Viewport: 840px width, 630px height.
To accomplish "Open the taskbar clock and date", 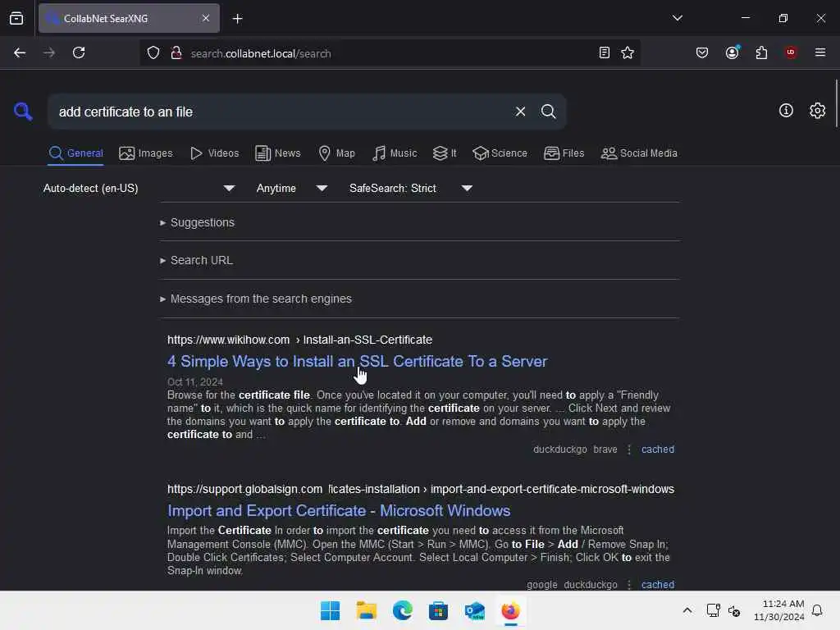I will [779, 610].
